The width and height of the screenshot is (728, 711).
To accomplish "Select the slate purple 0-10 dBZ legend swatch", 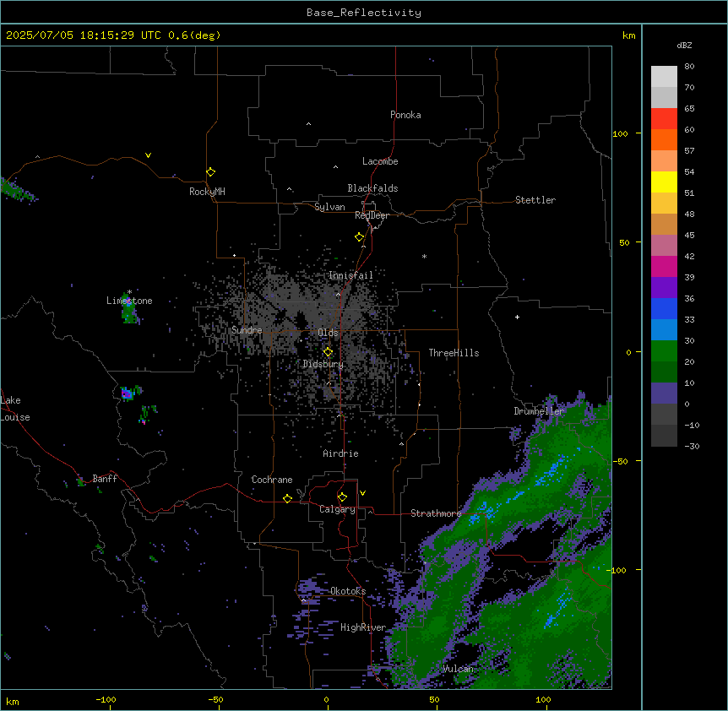I will point(664,393).
